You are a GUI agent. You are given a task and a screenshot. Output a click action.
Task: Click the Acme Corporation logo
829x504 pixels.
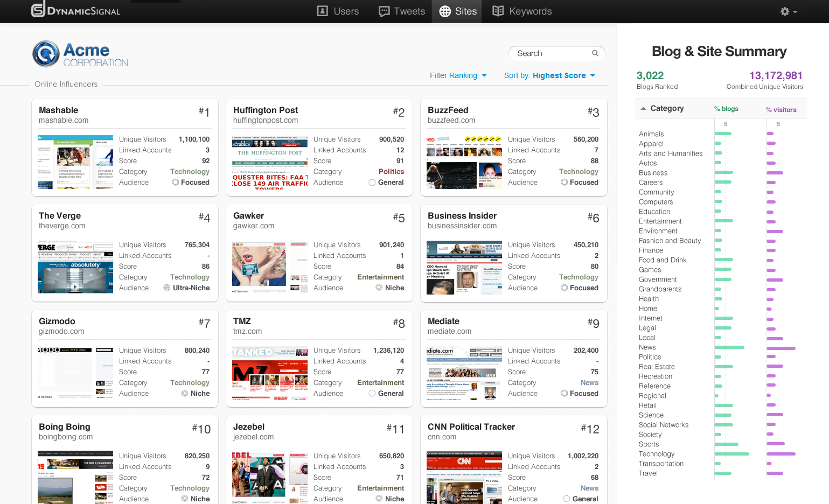(x=80, y=54)
